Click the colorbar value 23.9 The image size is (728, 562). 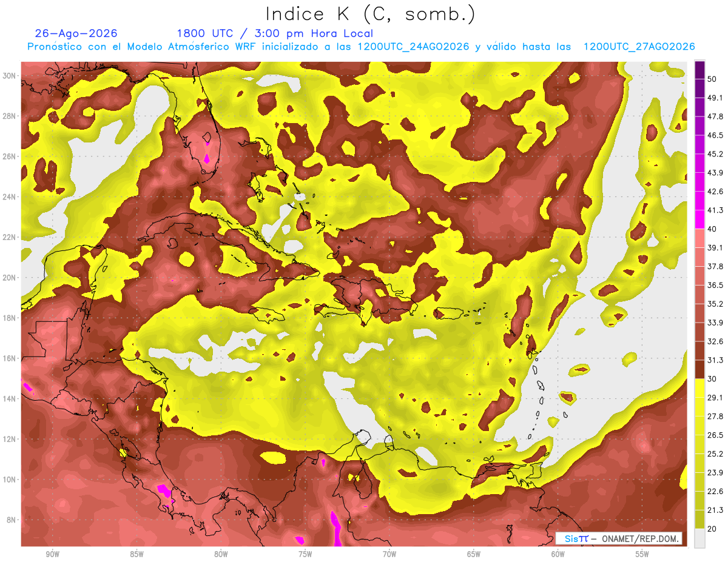[715, 473]
